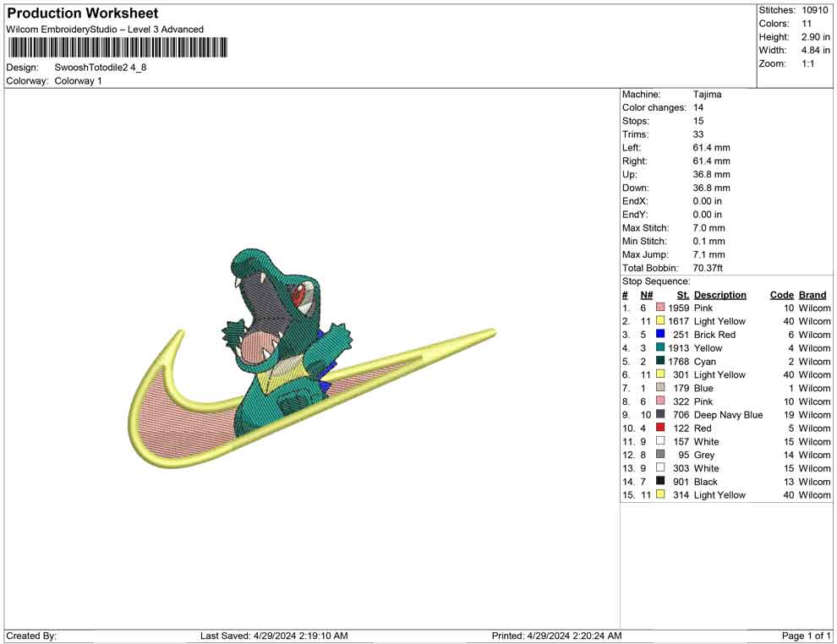The width and height of the screenshot is (837, 644).
Task: Select the navy swatch for Deep Navy Blue
Action: [x=660, y=414]
